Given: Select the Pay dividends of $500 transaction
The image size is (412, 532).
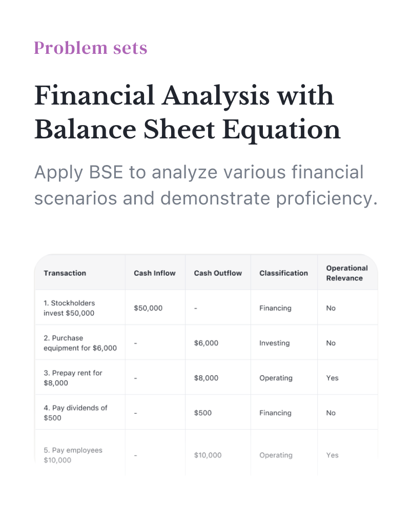Looking at the screenshot, I should point(75,413).
